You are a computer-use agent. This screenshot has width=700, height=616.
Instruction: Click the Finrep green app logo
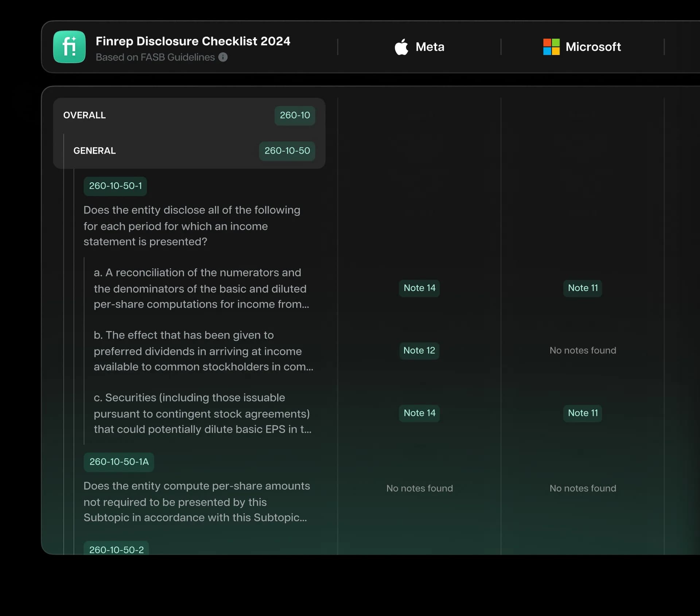tap(69, 47)
